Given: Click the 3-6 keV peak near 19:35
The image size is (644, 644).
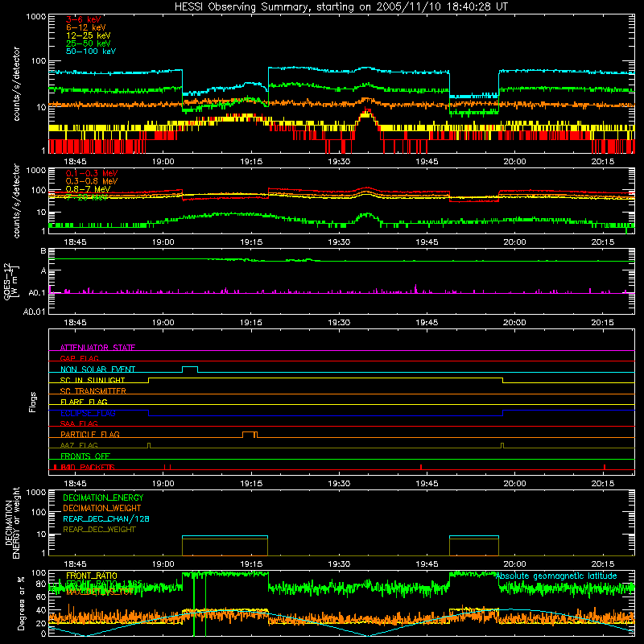Looking at the screenshot, I should point(366,112).
